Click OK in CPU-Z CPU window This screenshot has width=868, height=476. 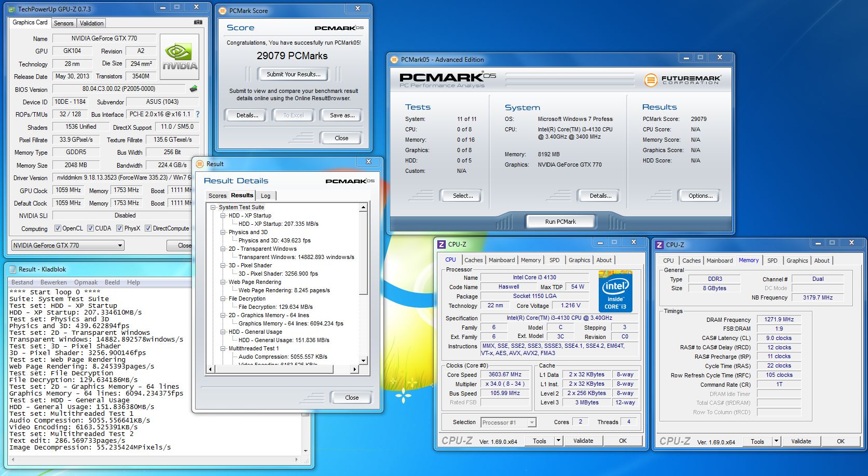pyautogui.click(x=623, y=441)
